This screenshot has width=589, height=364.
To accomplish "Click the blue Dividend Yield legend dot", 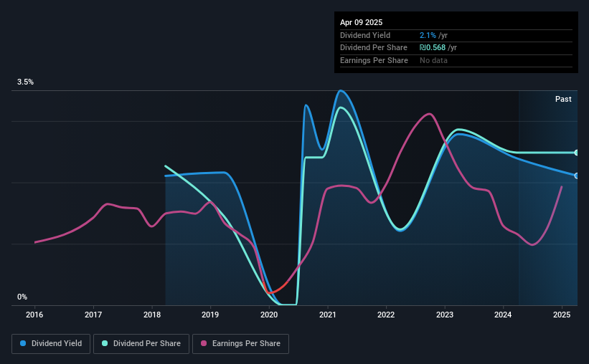I will pyautogui.click(x=23, y=343).
